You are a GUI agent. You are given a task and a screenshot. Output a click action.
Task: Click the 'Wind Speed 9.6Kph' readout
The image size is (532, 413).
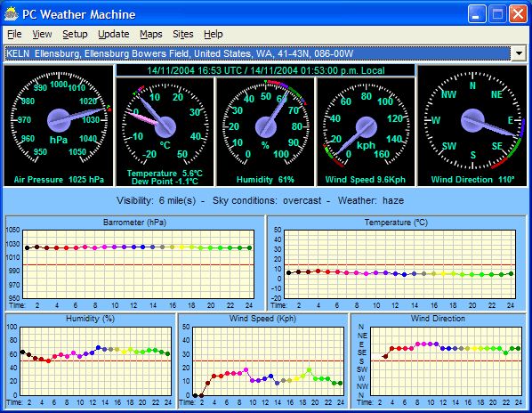(366, 180)
